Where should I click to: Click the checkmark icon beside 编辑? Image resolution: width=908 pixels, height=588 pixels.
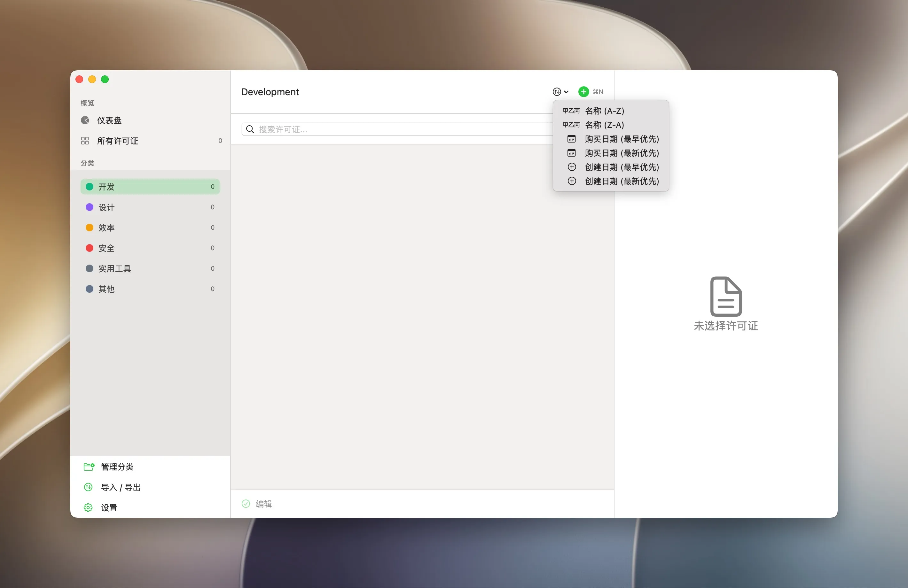click(x=246, y=504)
